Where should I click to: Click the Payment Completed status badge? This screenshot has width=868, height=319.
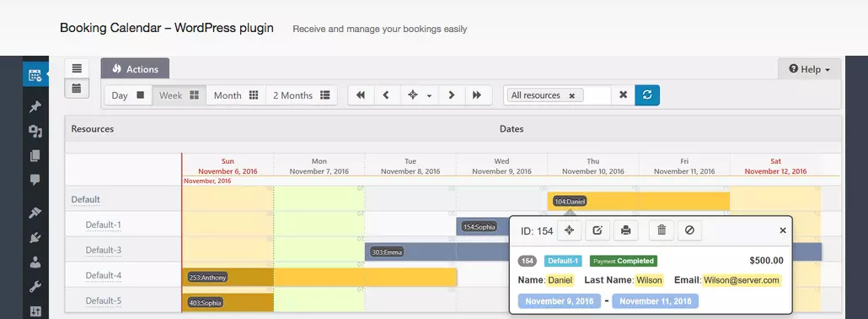point(624,261)
